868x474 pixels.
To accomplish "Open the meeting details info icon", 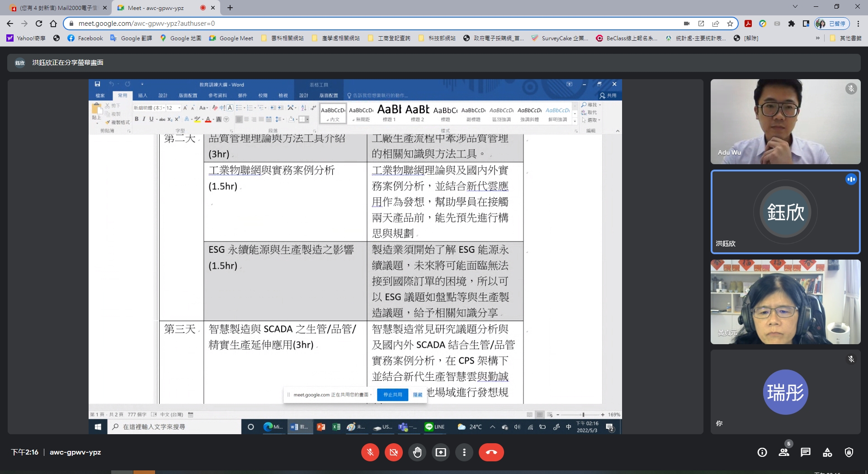I will click(x=762, y=452).
